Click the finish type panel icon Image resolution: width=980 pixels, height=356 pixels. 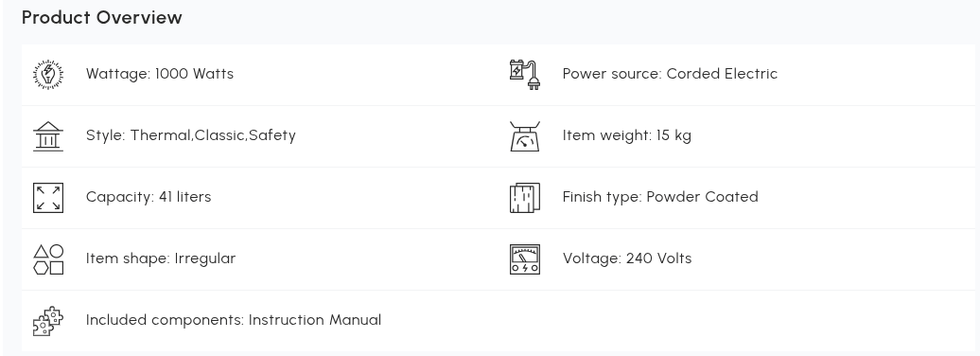[x=525, y=198]
